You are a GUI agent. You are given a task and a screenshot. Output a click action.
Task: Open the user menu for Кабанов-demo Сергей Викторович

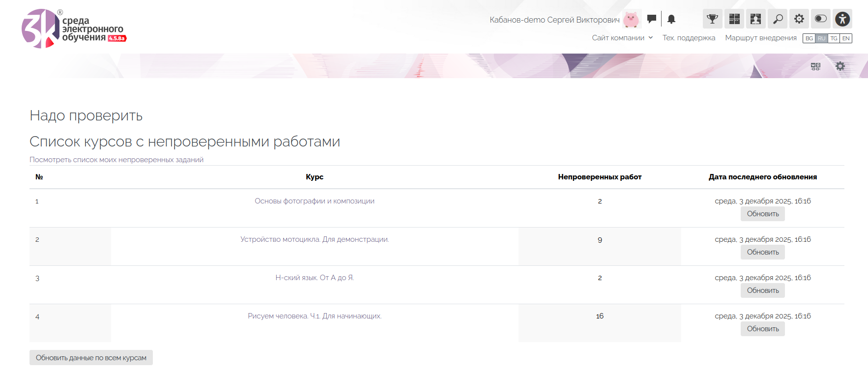554,20
